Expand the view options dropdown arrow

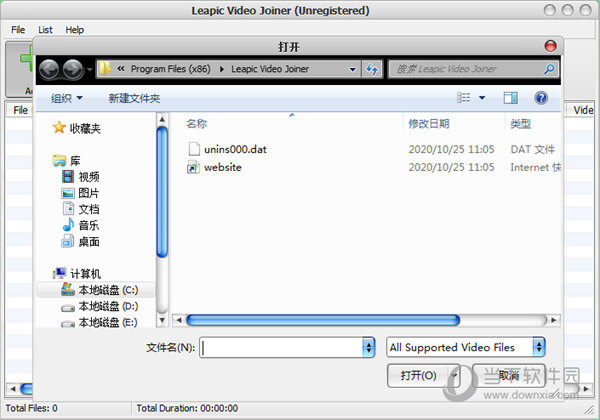[482, 98]
